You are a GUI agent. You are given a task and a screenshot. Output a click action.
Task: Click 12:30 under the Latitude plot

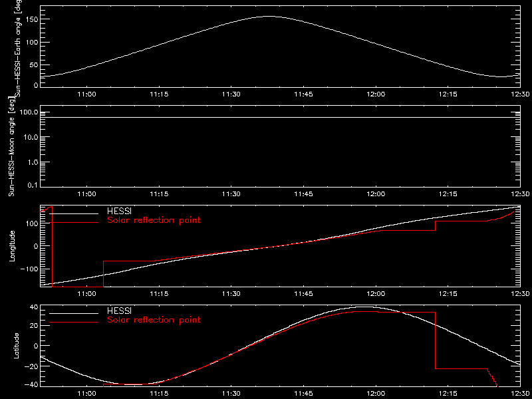(x=520, y=394)
